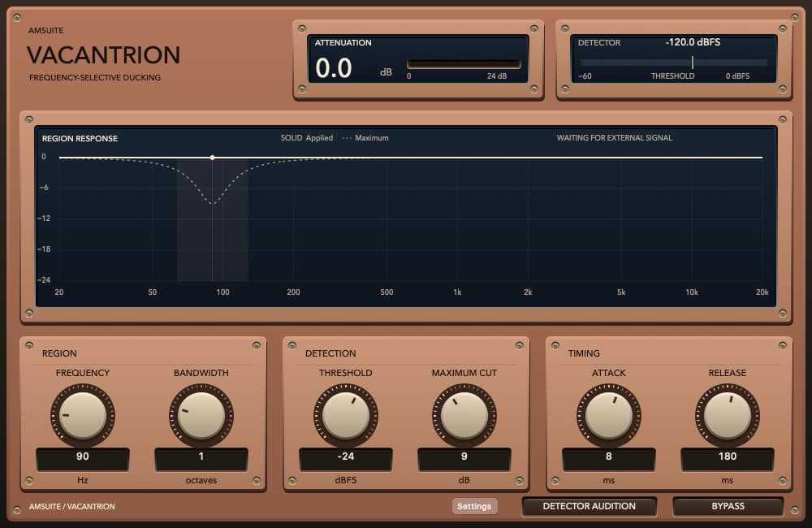
Task: Click the 0.0 attenuation readout
Action: coord(334,68)
